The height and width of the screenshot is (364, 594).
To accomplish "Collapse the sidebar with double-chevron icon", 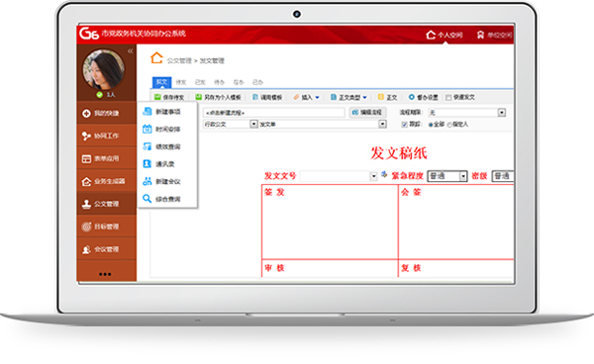I will tap(131, 50).
